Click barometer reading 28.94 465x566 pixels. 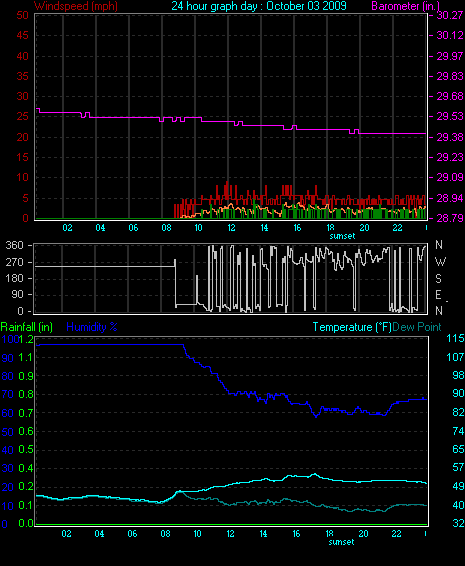[x=450, y=198]
